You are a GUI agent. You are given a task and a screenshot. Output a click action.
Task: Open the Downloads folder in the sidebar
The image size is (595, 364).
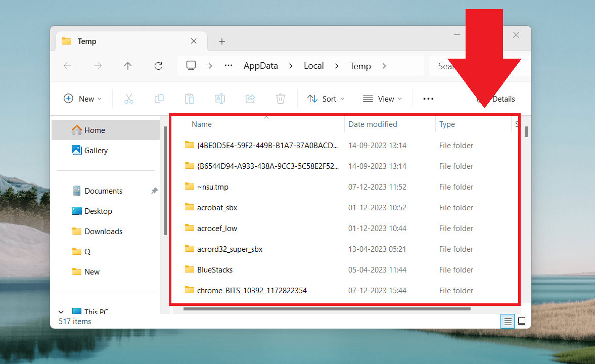point(103,231)
